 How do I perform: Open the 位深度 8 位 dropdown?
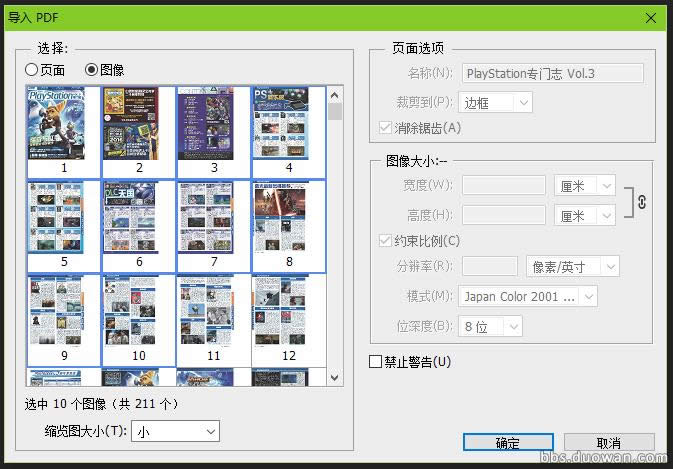[x=492, y=327]
